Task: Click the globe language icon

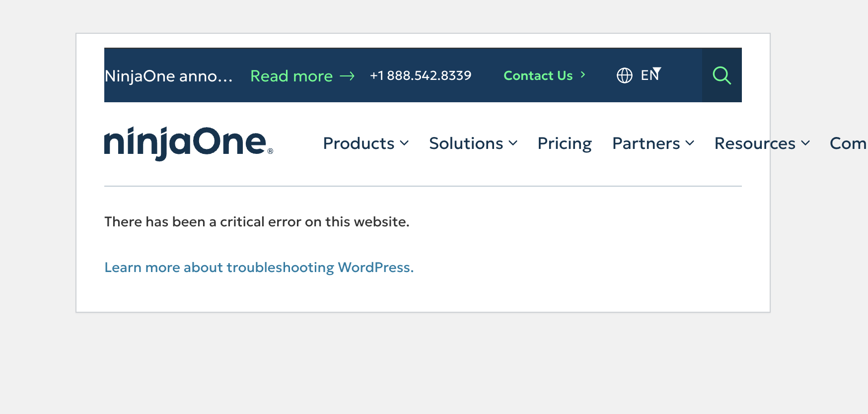Action: pos(625,75)
